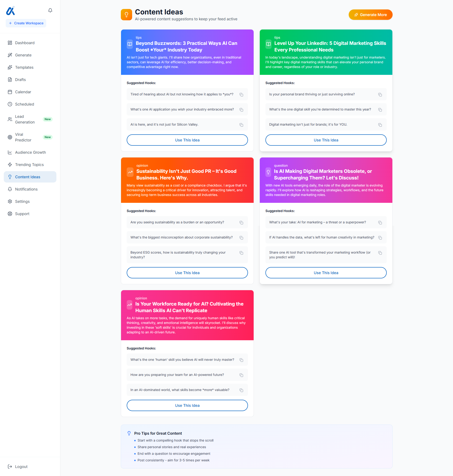Open the Dashboard page

25,43
